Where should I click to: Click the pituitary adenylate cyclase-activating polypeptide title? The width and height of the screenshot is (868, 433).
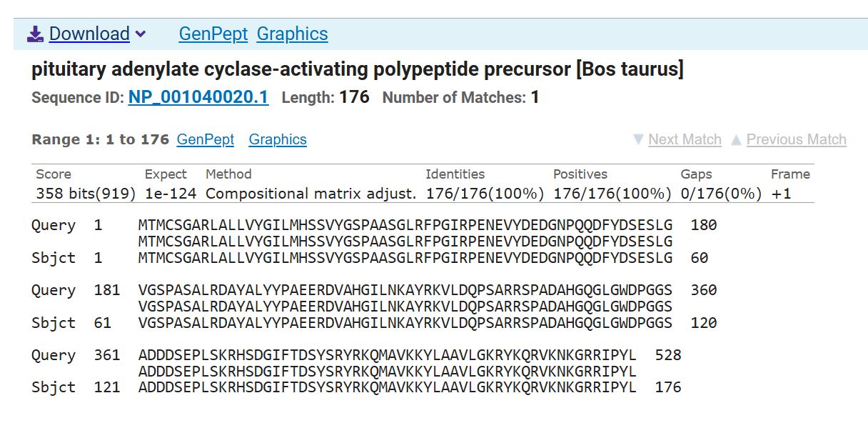(x=357, y=70)
